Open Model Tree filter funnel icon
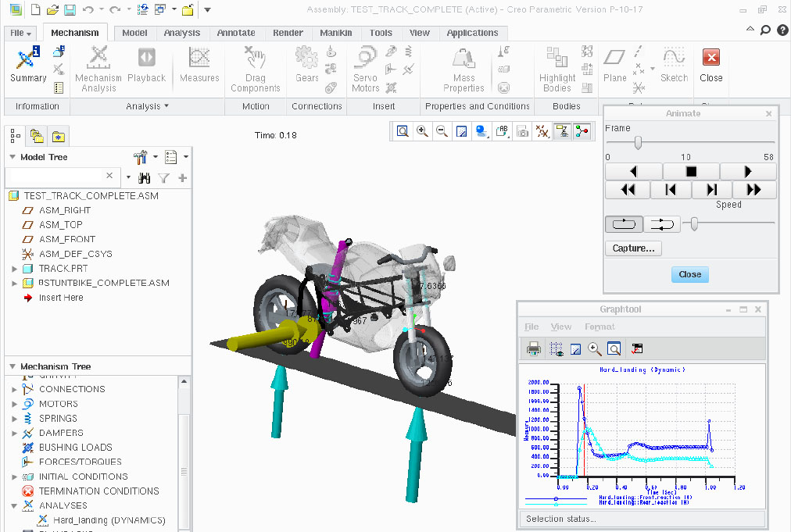This screenshot has width=791, height=532. pyautogui.click(x=163, y=177)
